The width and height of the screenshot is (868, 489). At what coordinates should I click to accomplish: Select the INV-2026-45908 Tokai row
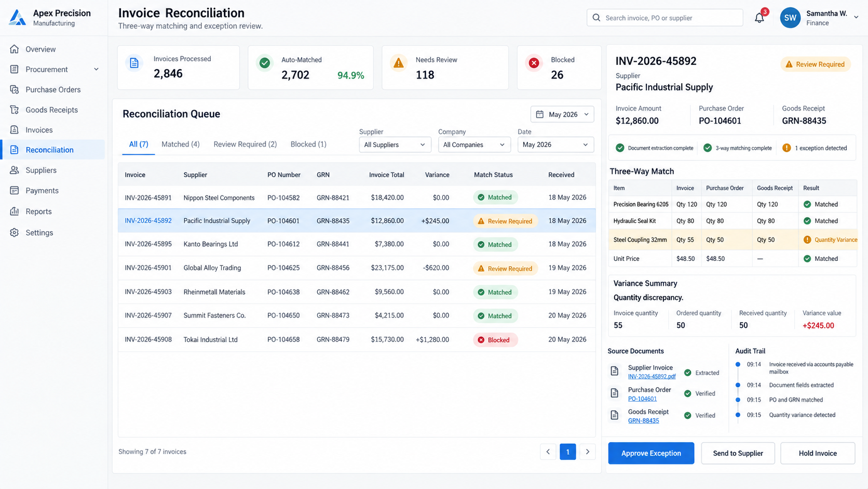click(x=357, y=339)
